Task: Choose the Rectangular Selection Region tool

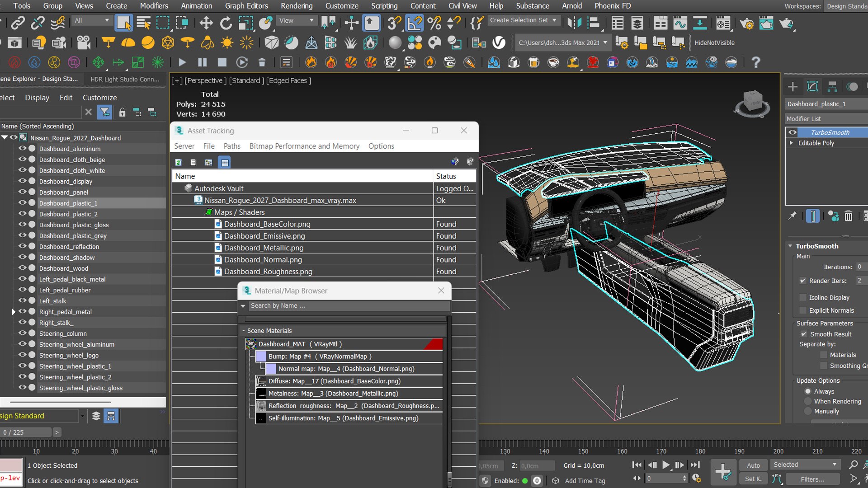Action: [163, 23]
